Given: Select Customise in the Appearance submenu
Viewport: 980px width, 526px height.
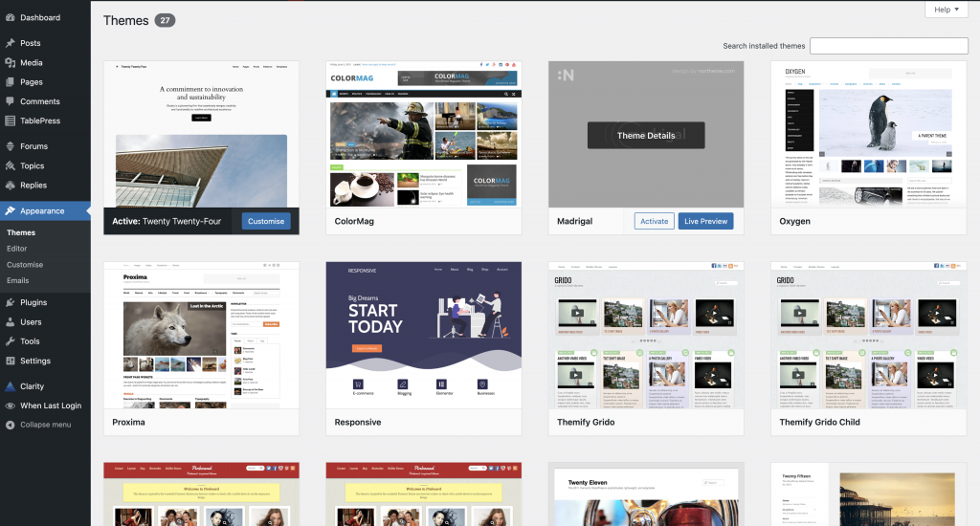Looking at the screenshot, I should click(25, 265).
